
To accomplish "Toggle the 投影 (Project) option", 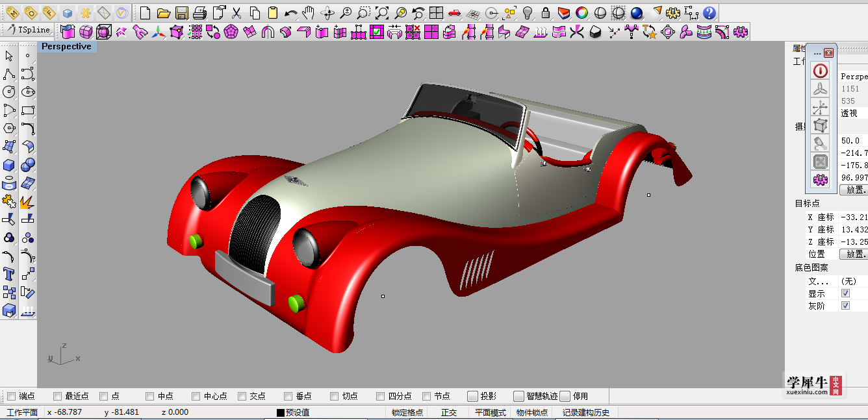I will [x=472, y=396].
